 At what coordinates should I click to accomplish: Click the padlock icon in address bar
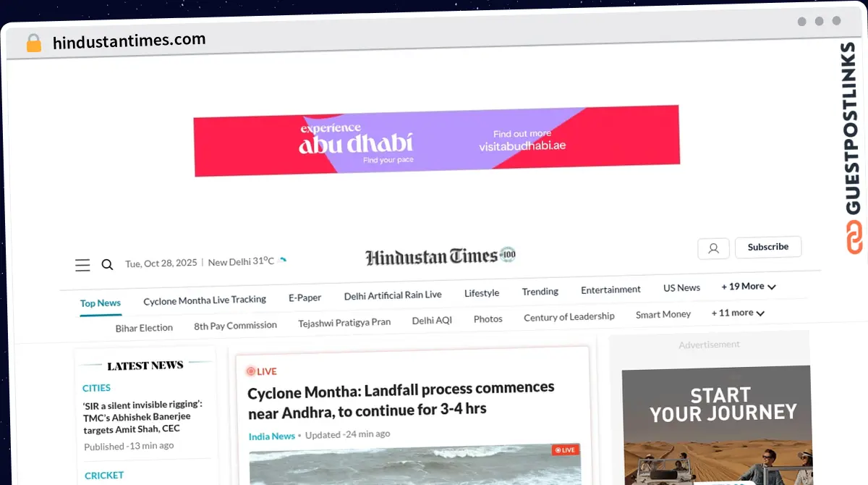click(x=34, y=43)
